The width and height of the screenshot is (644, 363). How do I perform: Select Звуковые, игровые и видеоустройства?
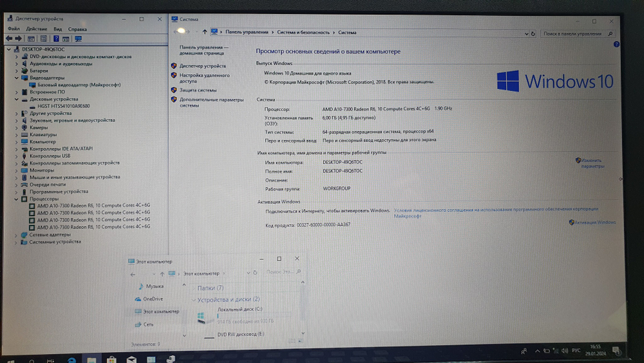pyautogui.click(x=72, y=120)
